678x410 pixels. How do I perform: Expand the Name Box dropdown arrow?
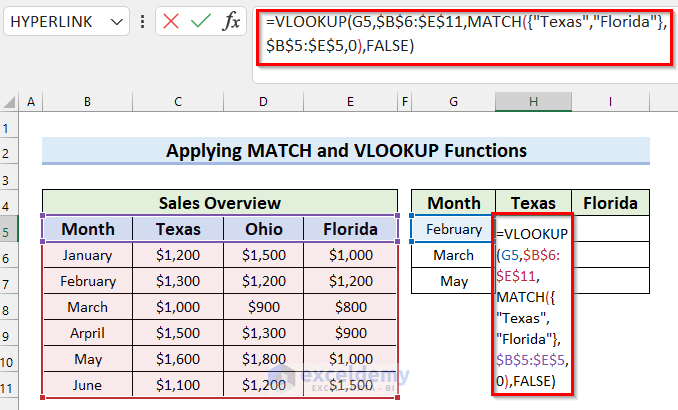(x=116, y=21)
